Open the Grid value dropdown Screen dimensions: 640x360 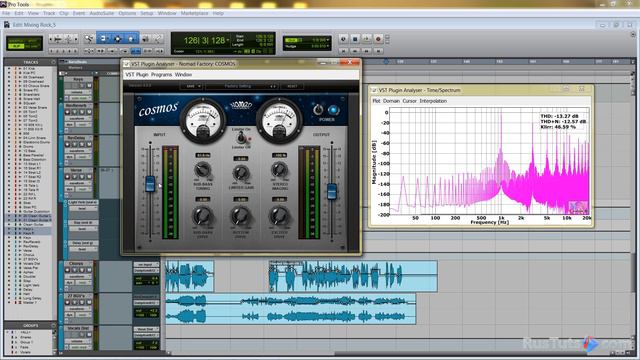click(329, 40)
